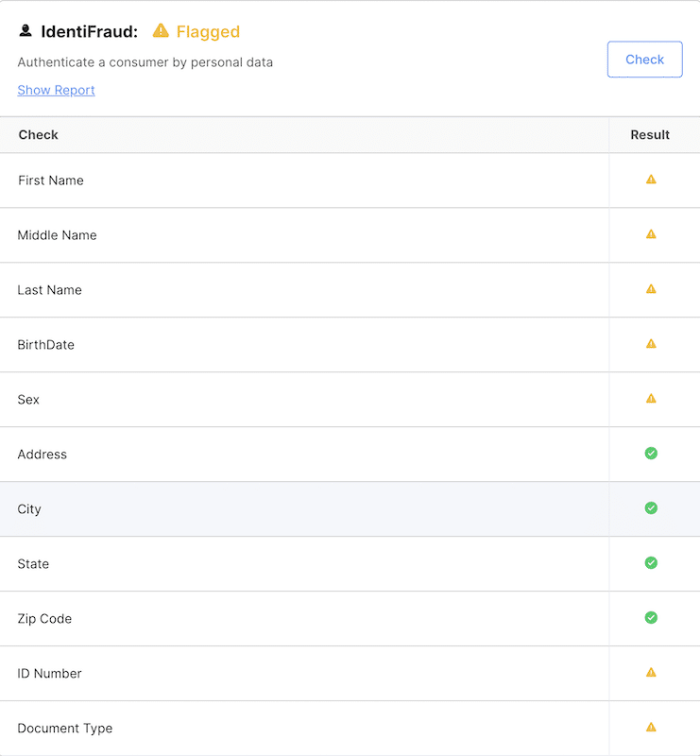
Task: Click the Document Type warning triangle
Action: [x=651, y=727]
